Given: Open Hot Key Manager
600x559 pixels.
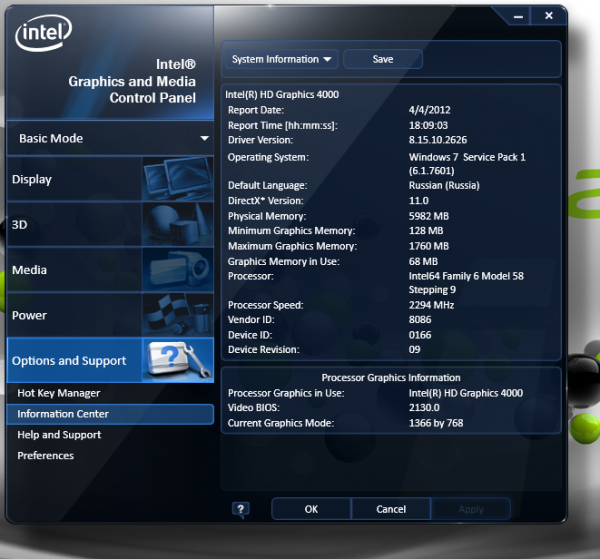Looking at the screenshot, I should (59, 393).
